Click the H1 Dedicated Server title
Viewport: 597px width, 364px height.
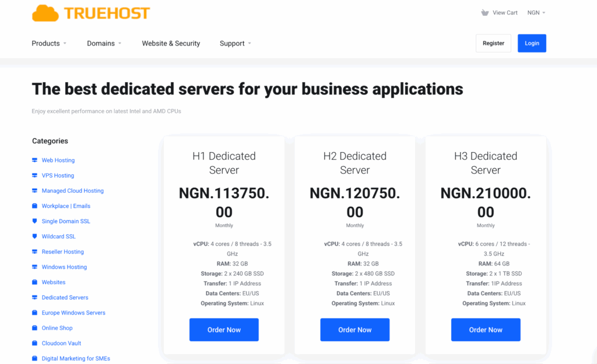pos(224,163)
